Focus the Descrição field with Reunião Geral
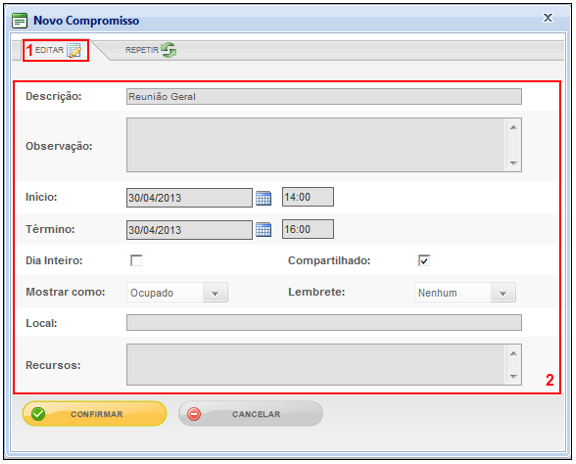Image resolution: width=576 pixels, height=464 pixels. pos(324,97)
